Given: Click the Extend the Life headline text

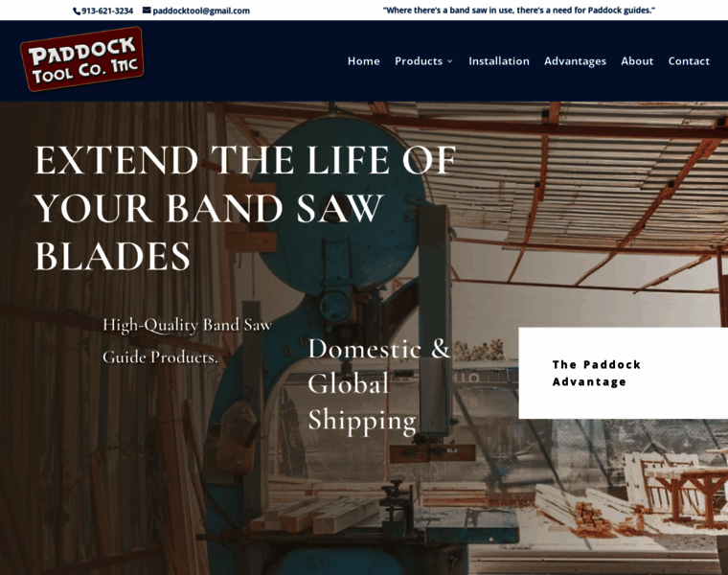Looking at the screenshot, I should [245, 208].
